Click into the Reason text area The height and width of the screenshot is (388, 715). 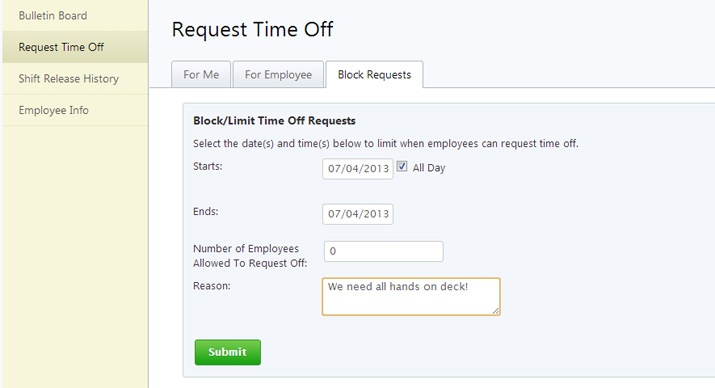click(411, 296)
